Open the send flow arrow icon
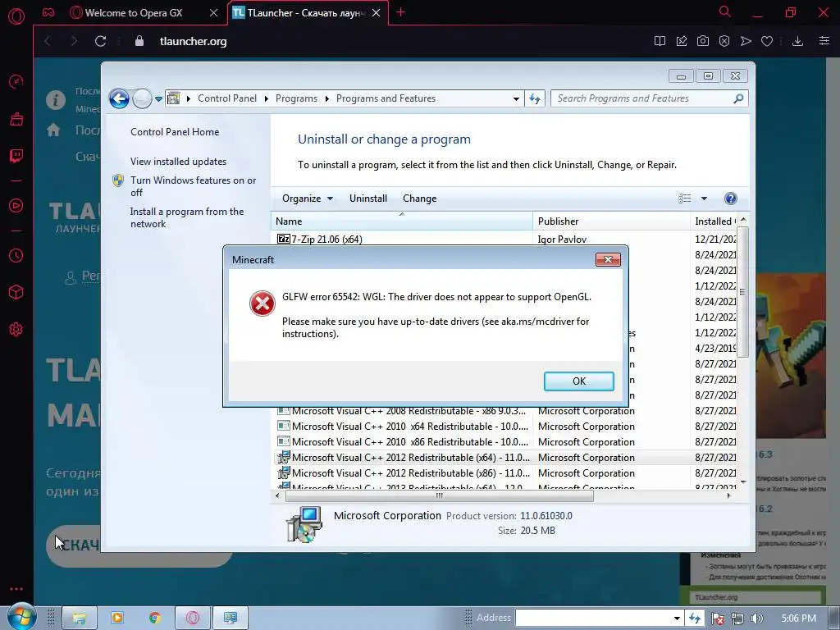The image size is (840, 630). (746, 41)
